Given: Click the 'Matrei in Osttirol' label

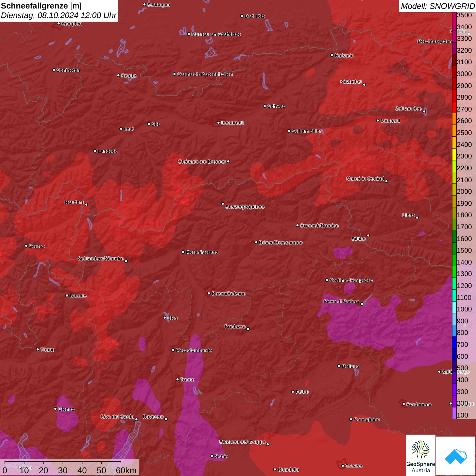Looking at the screenshot, I should (365, 178).
